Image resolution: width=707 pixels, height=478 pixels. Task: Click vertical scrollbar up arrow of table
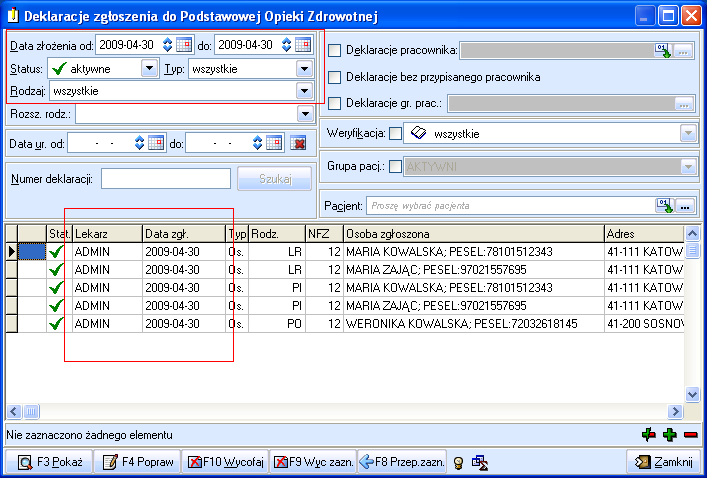(692, 234)
